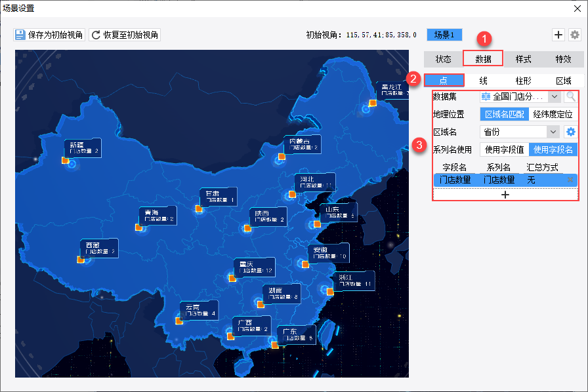This screenshot has height=392, width=588.
Task: Click the 山东 orange map marker
Action: coord(317,224)
